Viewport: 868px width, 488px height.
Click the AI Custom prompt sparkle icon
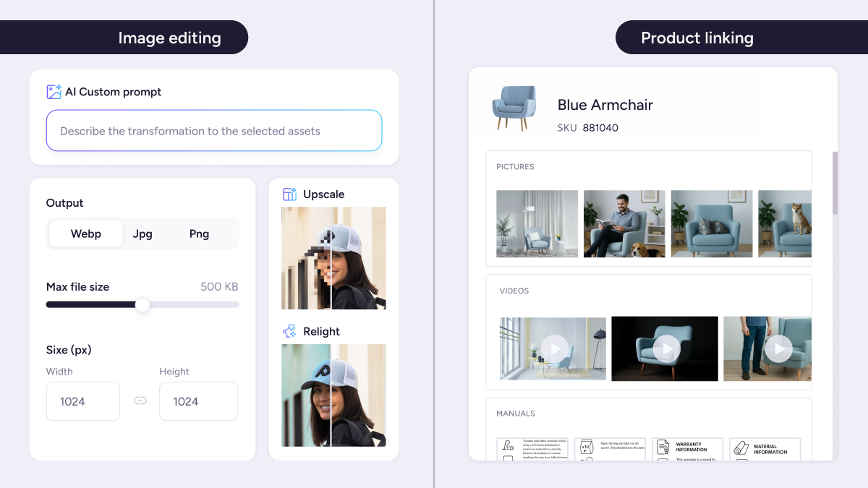tap(54, 92)
